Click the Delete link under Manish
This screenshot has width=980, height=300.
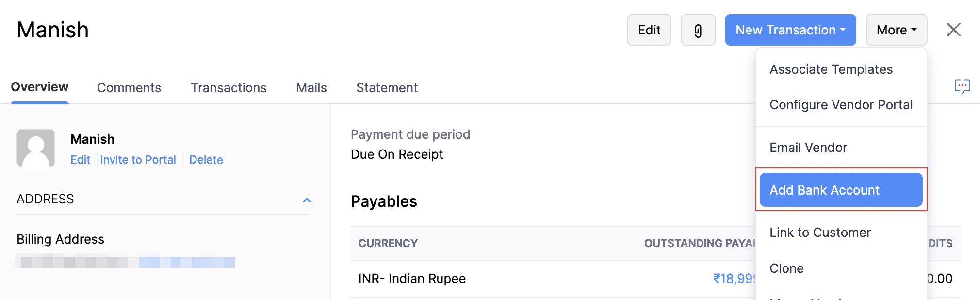[x=206, y=159]
